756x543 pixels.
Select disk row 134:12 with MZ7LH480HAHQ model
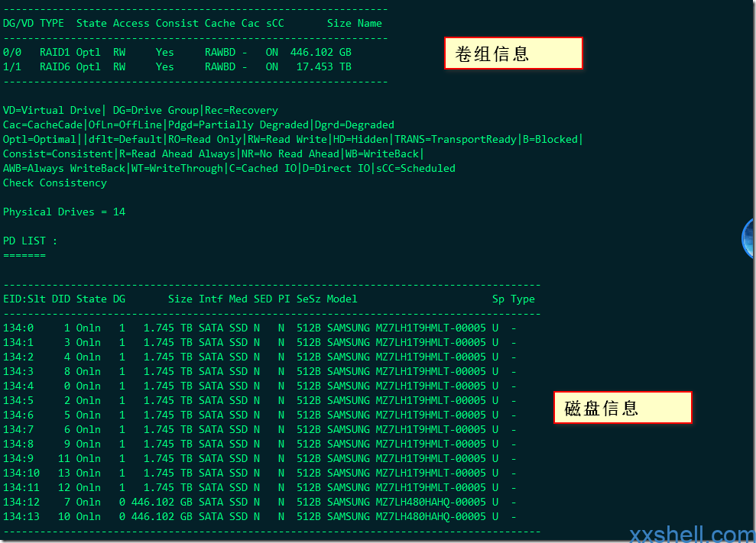pyautogui.click(x=260, y=502)
